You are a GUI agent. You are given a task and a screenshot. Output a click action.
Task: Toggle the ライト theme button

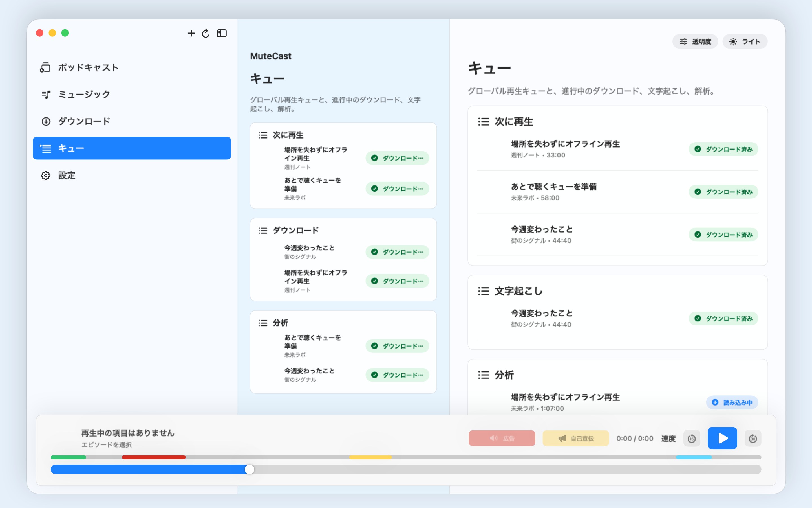click(745, 41)
